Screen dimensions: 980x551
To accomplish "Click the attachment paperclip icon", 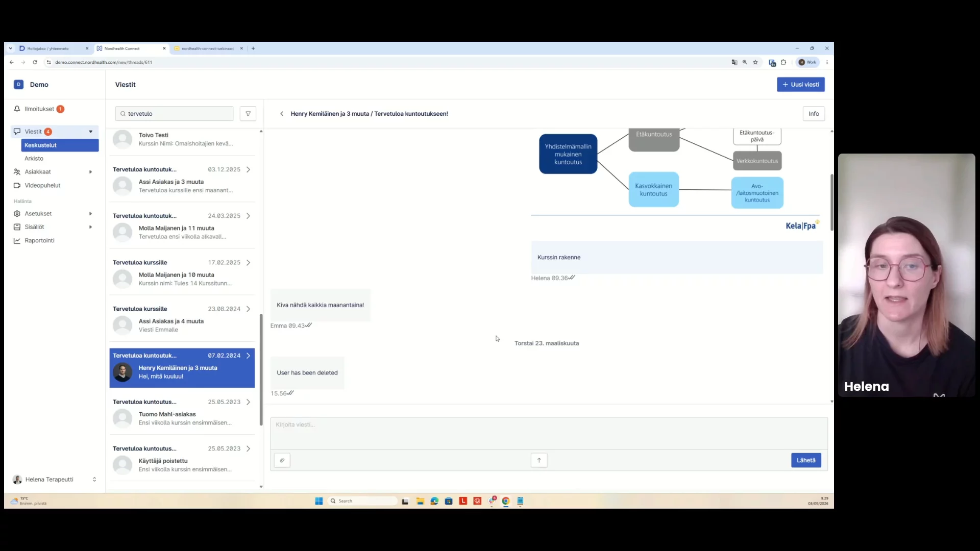I will 282,460.
